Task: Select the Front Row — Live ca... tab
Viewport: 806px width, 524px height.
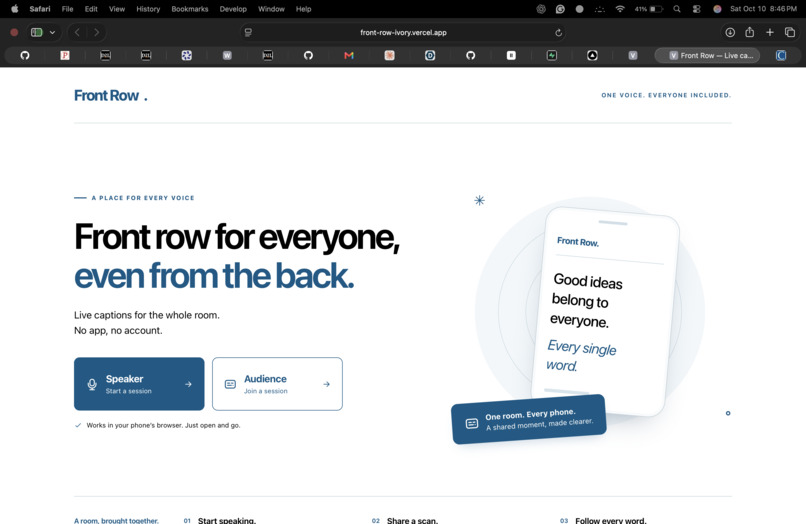Action: point(707,55)
